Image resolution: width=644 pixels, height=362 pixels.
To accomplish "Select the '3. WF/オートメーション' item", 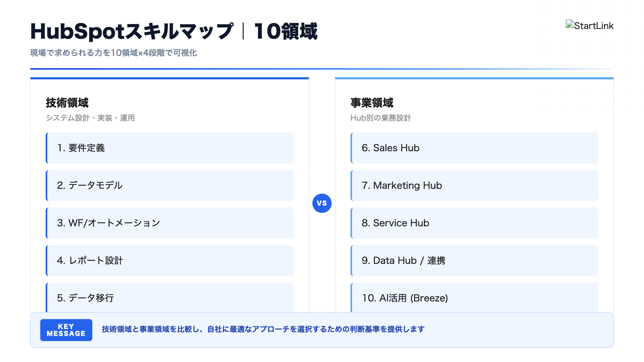I will pyautogui.click(x=170, y=223).
